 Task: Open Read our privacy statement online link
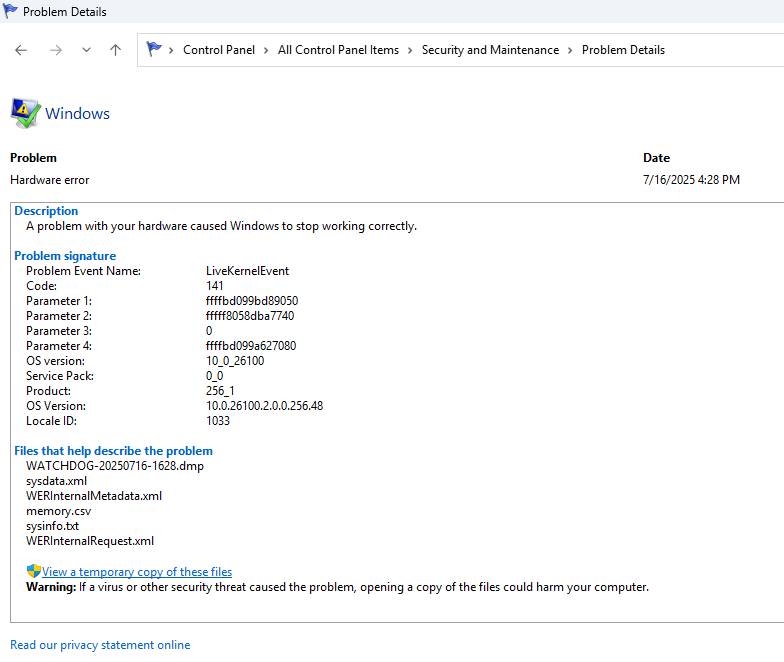(x=100, y=645)
